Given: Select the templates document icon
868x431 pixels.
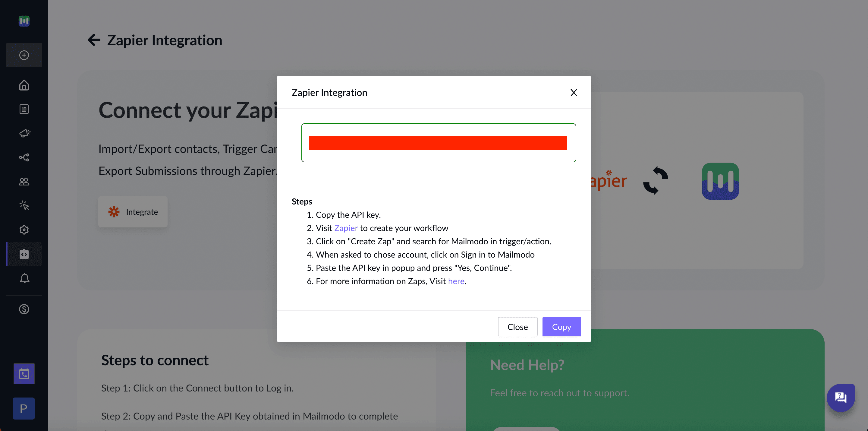Looking at the screenshot, I should [x=24, y=109].
